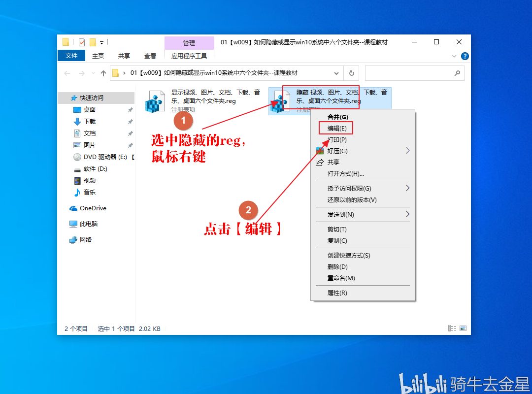Viewport: 532px width, 394px height.
Task: Open the quick access toolbar customize dropdown
Action: tap(101, 43)
